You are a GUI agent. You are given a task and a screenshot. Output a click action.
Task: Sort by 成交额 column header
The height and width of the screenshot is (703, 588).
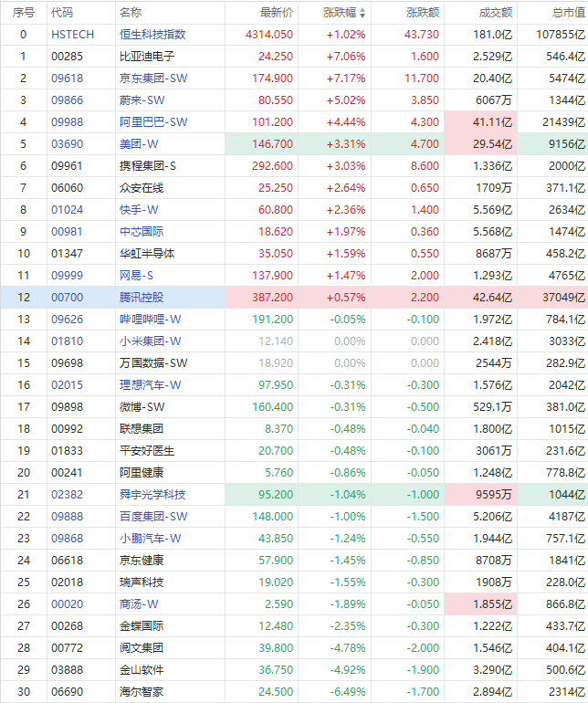click(496, 13)
